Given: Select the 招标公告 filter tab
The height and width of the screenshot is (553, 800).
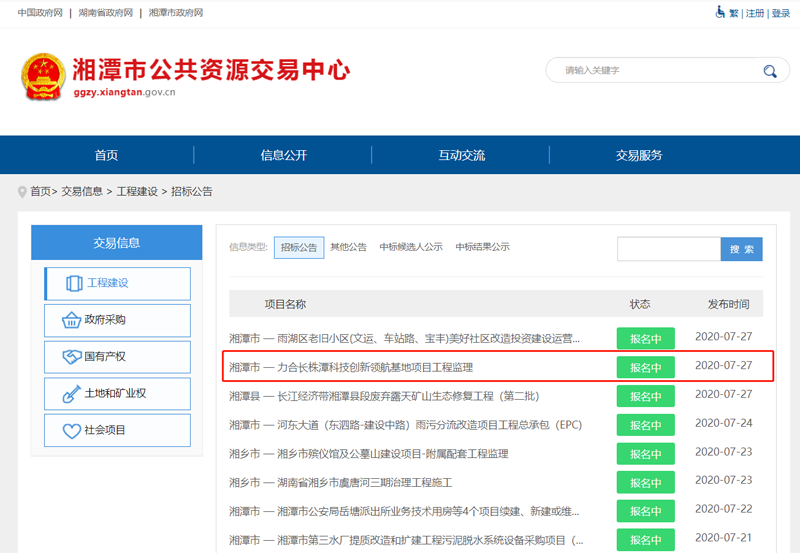Looking at the screenshot, I should point(299,247).
